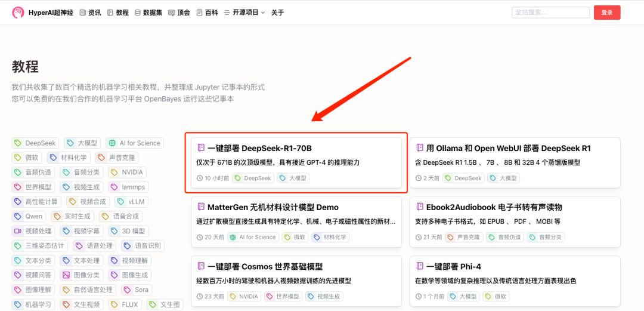Click the red 登录 login button

click(x=607, y=13)
